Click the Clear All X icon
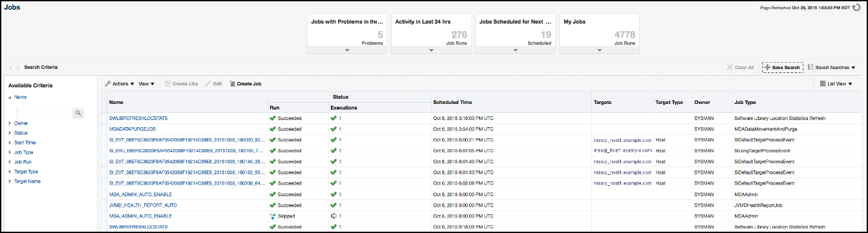868x233 pixels. click(730, 67)
